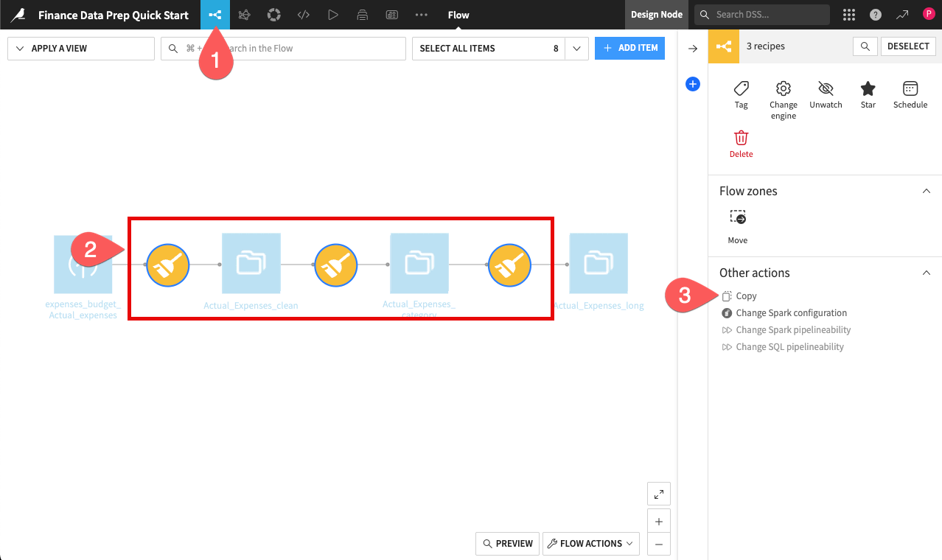
Task: Click Copy under Other actions
Action: click(x=745, y=295)
